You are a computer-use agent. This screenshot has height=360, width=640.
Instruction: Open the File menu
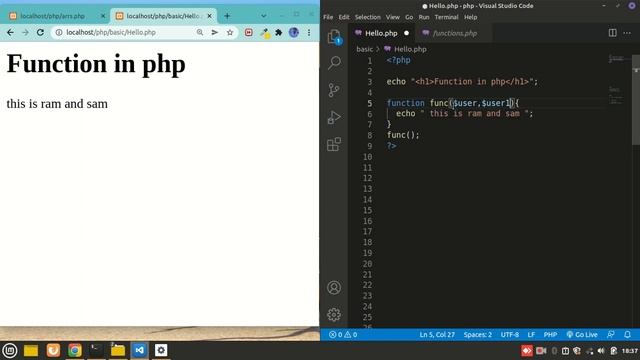[328, 17]
